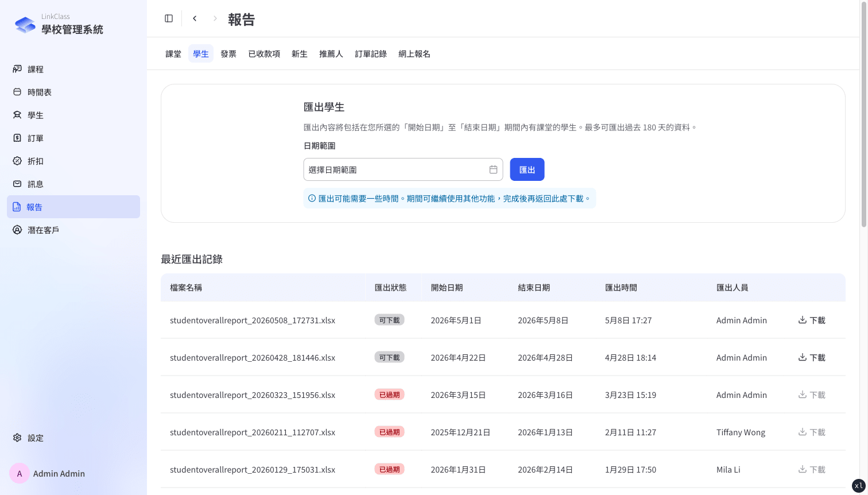The width and height of the screenshot is (868, 495).
Task: Switch to the 網上報名 tab
Action: pos(414,53)
